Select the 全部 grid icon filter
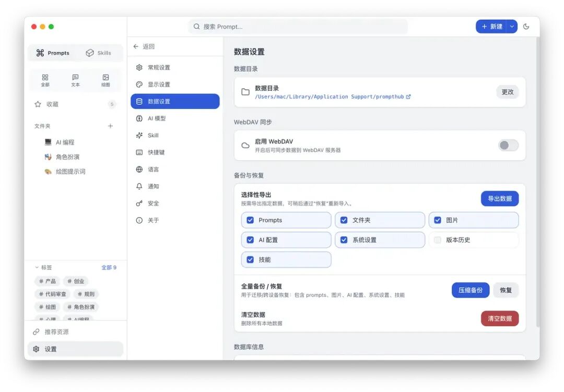The image size is (564, 392). click(45, 80)
